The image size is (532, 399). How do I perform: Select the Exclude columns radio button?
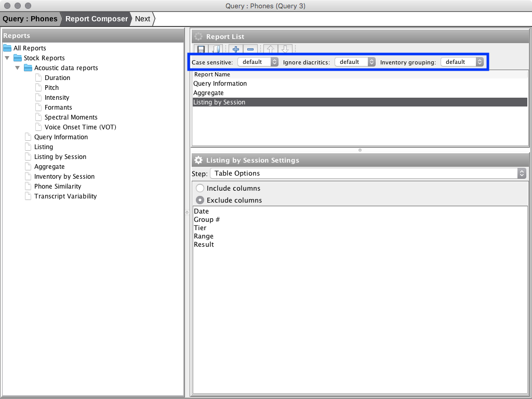point(200,201)
